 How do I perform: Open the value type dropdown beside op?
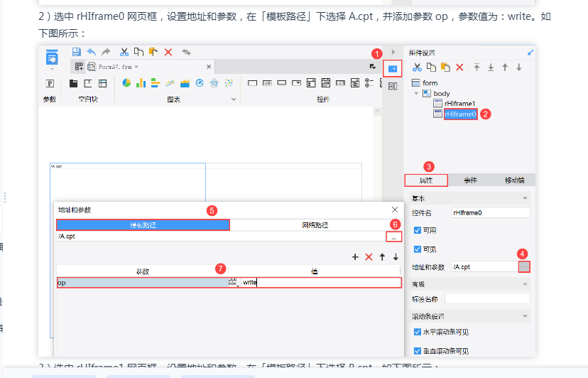click(x=233, y=283)
